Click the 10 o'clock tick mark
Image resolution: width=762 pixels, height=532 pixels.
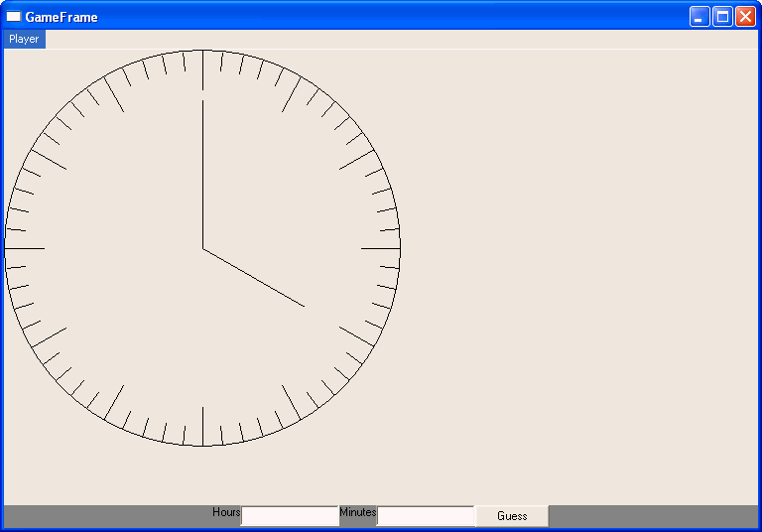coord(49,159)
